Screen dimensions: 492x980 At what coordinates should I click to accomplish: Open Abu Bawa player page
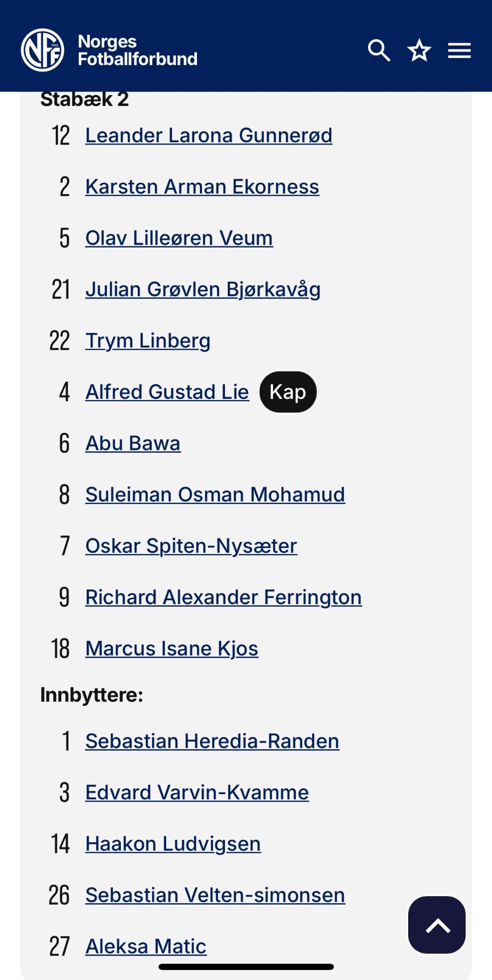click(133, 443)
